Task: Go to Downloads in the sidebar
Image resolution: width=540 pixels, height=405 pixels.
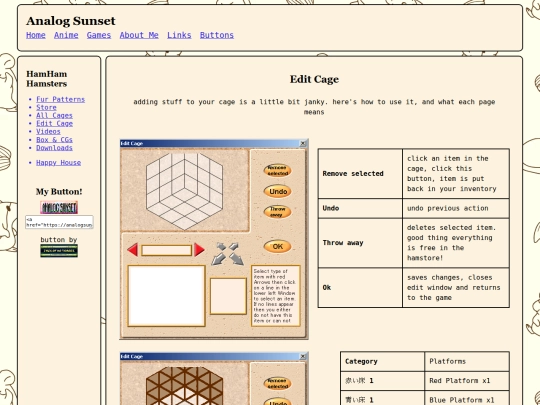Action: coord(54,148)
